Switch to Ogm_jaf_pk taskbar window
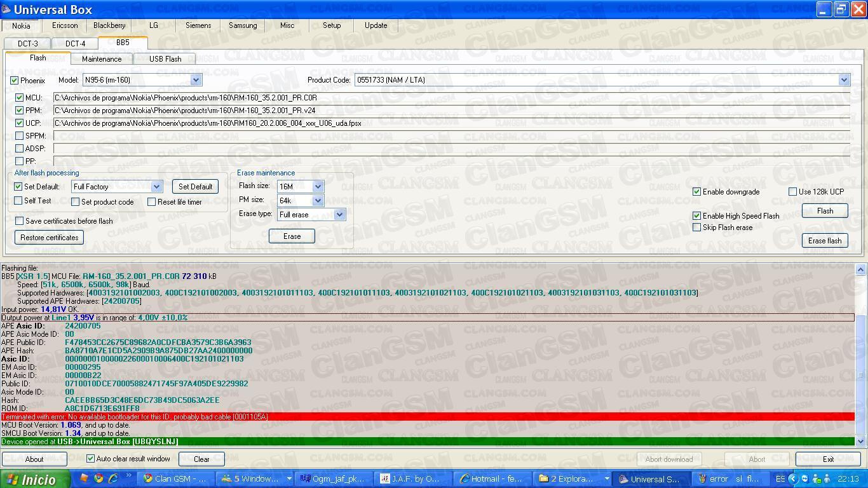The width and height of the screenshot is (868, 488). click(x=332, y=478)
